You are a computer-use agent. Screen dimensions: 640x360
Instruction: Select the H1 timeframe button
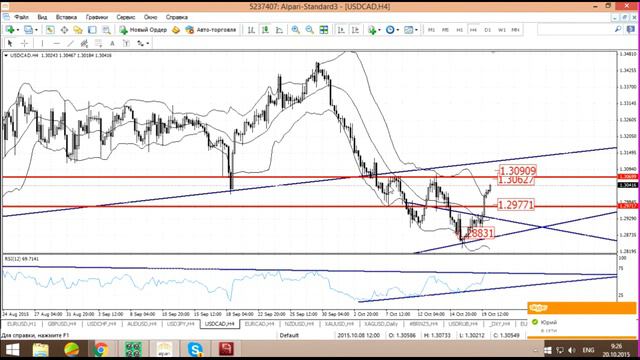[x=460, y=30]
